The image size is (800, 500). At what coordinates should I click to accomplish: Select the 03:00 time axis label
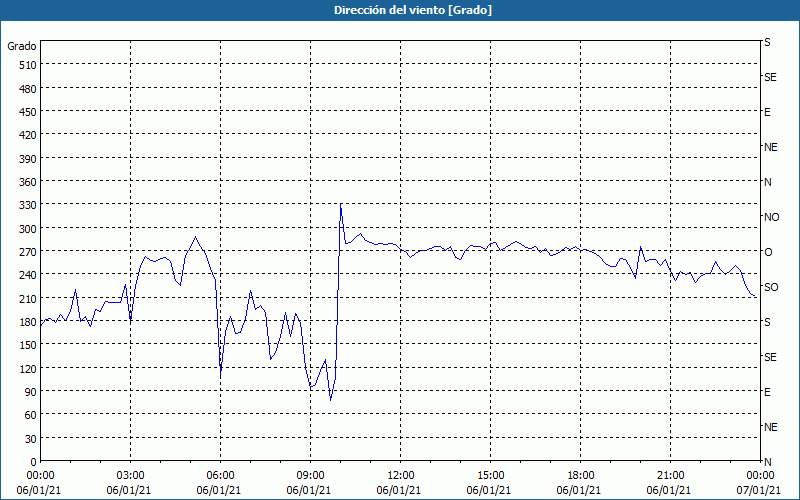130,476
